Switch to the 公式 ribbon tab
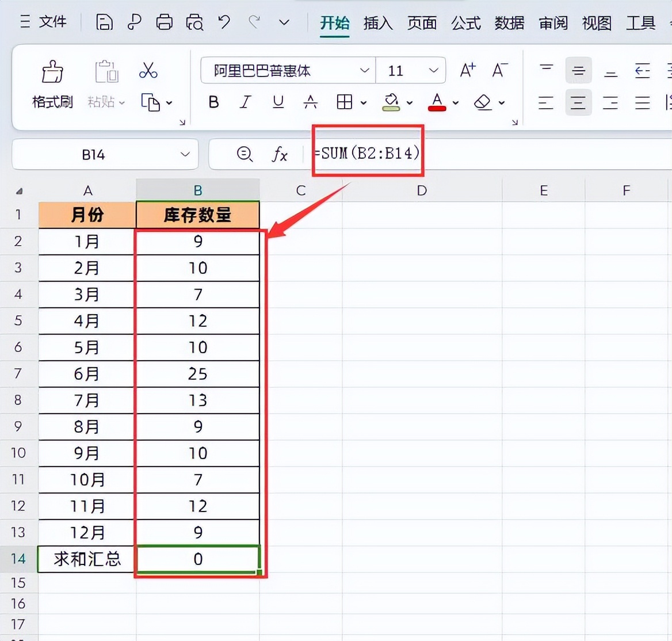The image size is (672, 641). click(x=465, y=23)
